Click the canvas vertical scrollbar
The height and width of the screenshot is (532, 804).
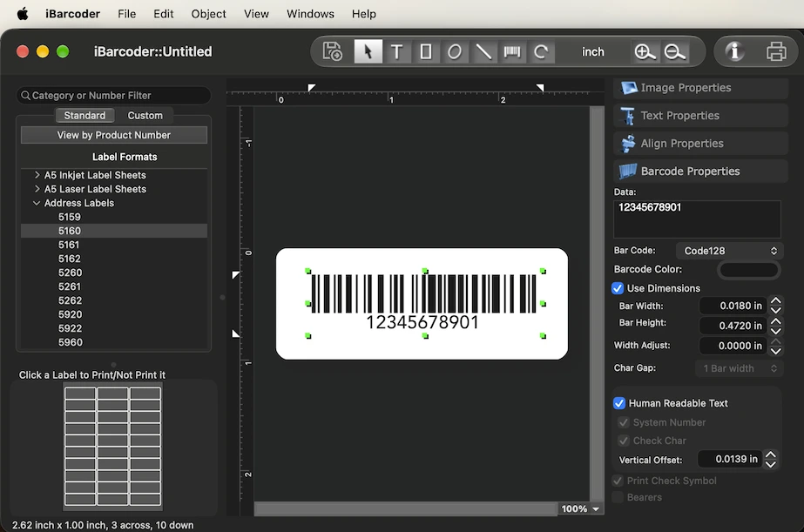597,303
